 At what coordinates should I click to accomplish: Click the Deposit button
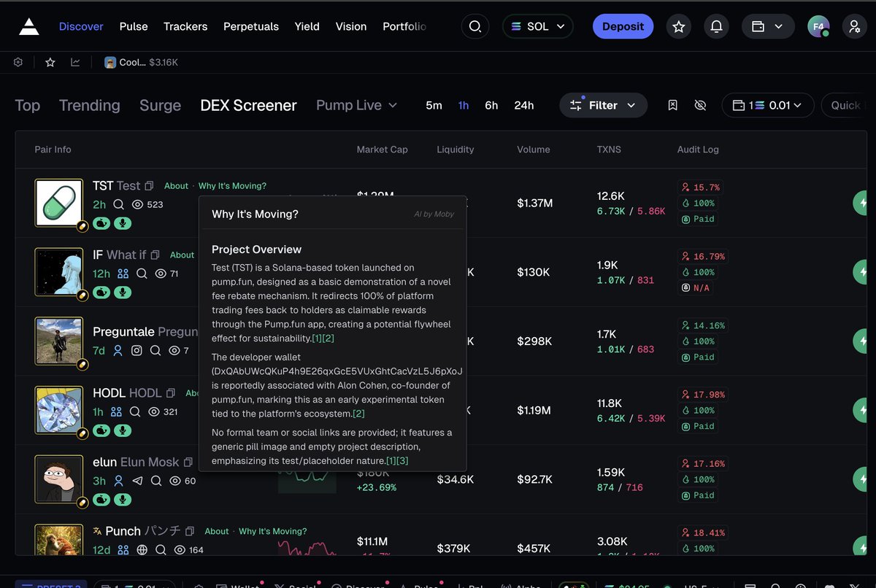623,26
